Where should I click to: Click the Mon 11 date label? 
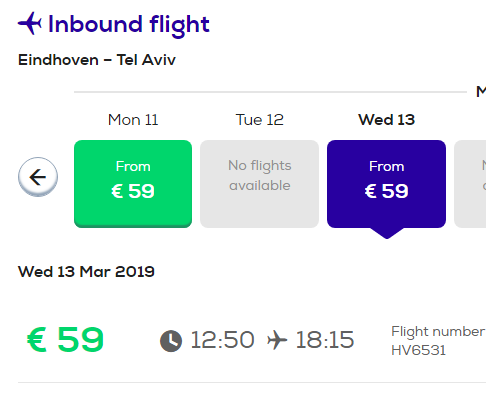coord(133,120)
